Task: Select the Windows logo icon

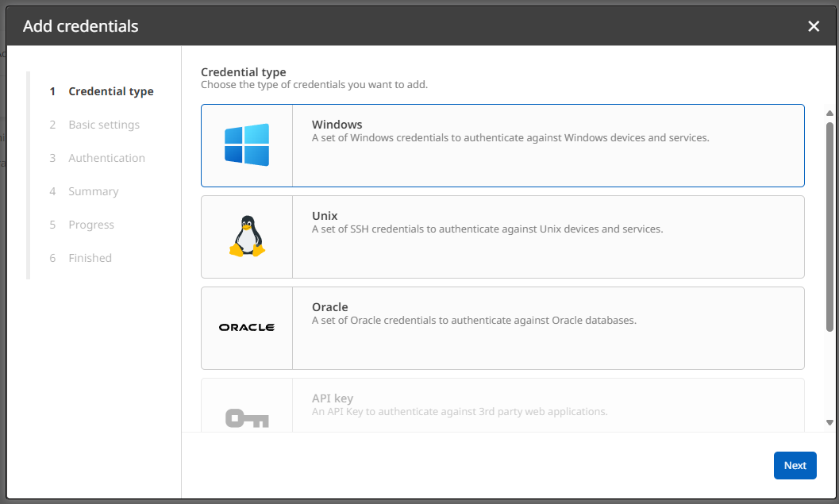Action: pyautogui.click(x=247, y=145)
